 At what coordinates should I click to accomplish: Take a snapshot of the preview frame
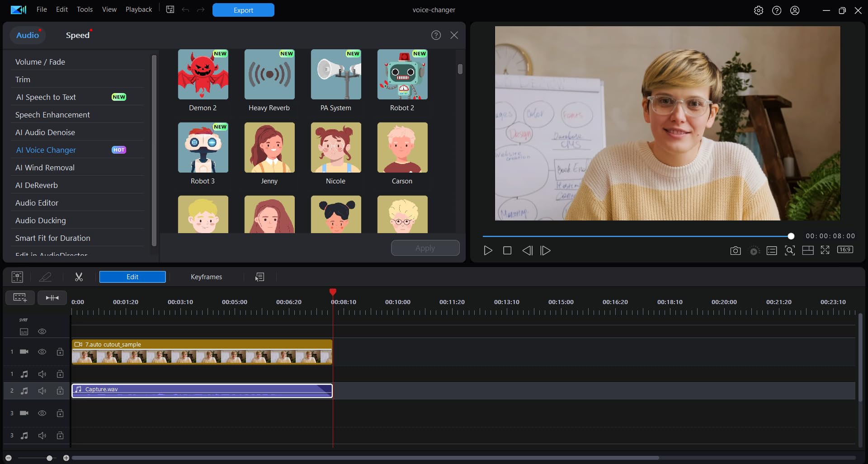click(736, 250)
